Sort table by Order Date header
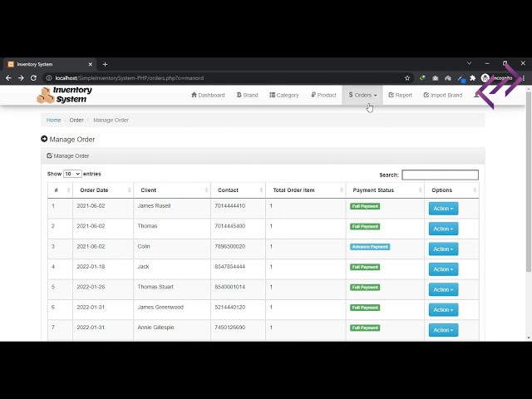The height and width of the screenshot is (399, 532). (103, 190)
